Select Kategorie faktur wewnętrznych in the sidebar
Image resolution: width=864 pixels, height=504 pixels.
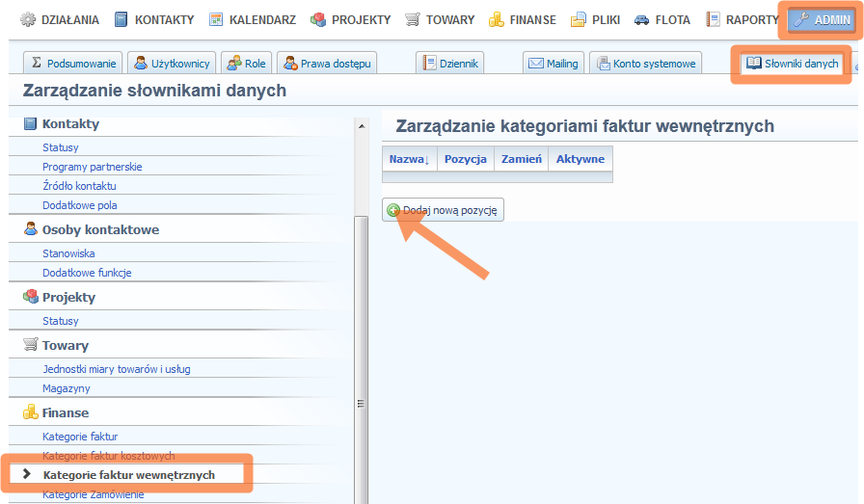pyautogui.click(x=128, y=475)
